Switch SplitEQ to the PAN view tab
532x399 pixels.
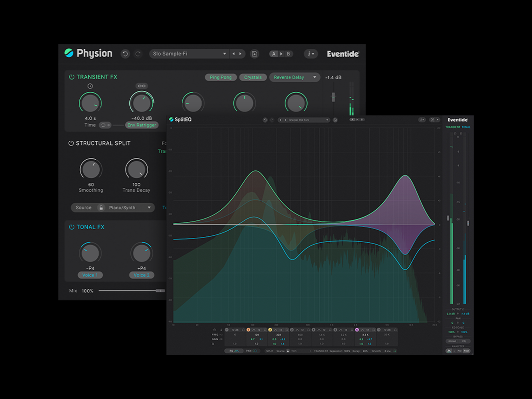tap(251, 351)
